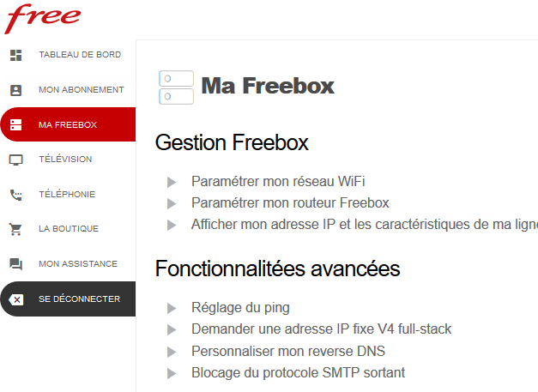
Task: Go to Mon Abonnement section
Action: (82, 90)
